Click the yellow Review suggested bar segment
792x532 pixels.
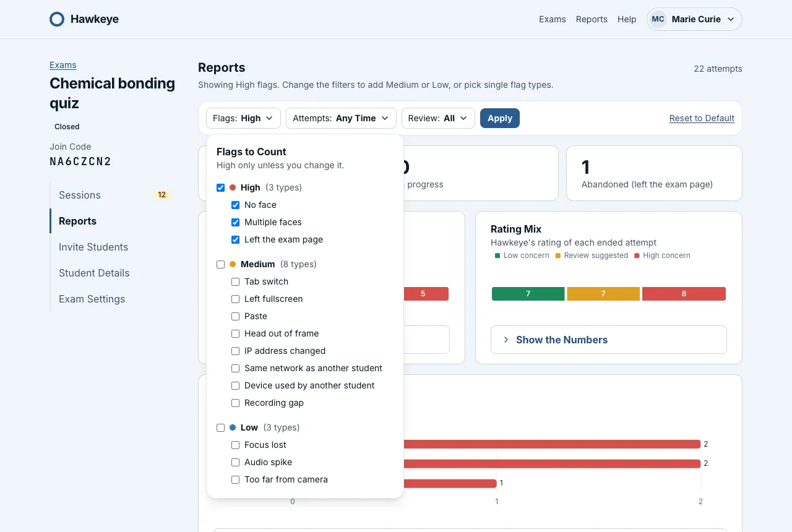(603, 294)
